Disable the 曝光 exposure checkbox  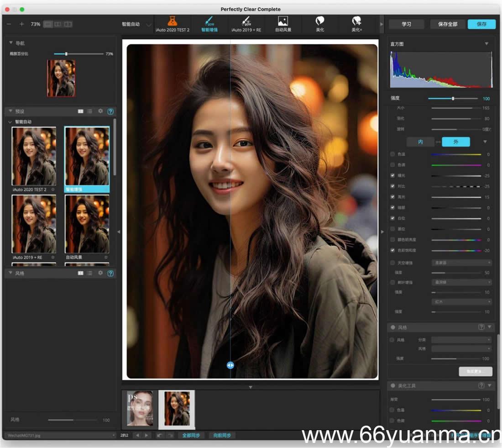point(392,175)
